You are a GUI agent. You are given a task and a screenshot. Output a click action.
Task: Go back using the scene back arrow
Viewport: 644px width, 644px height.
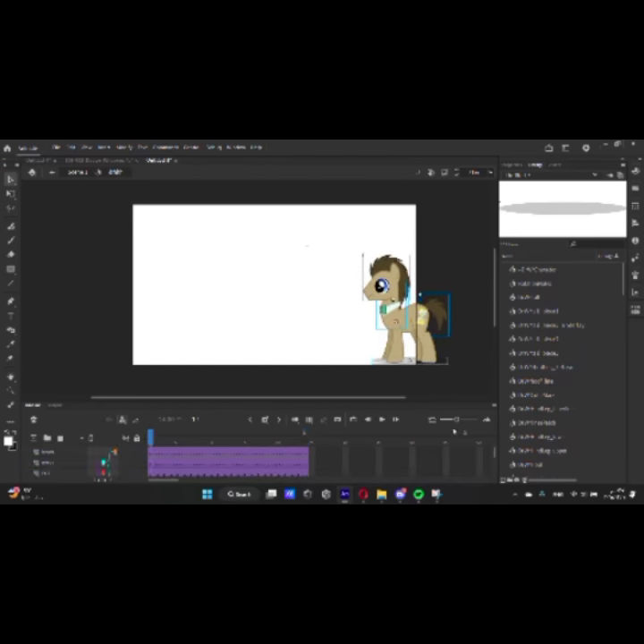[52, 172]
